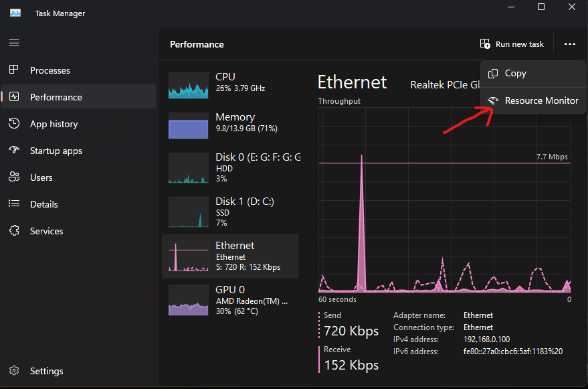588x389 pixels.
Task: Click the Details list icon
Action: (x=14, y=204)
